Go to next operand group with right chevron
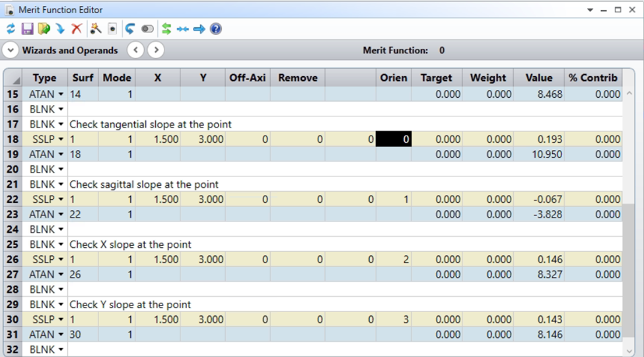 click(x=155, y=50)
